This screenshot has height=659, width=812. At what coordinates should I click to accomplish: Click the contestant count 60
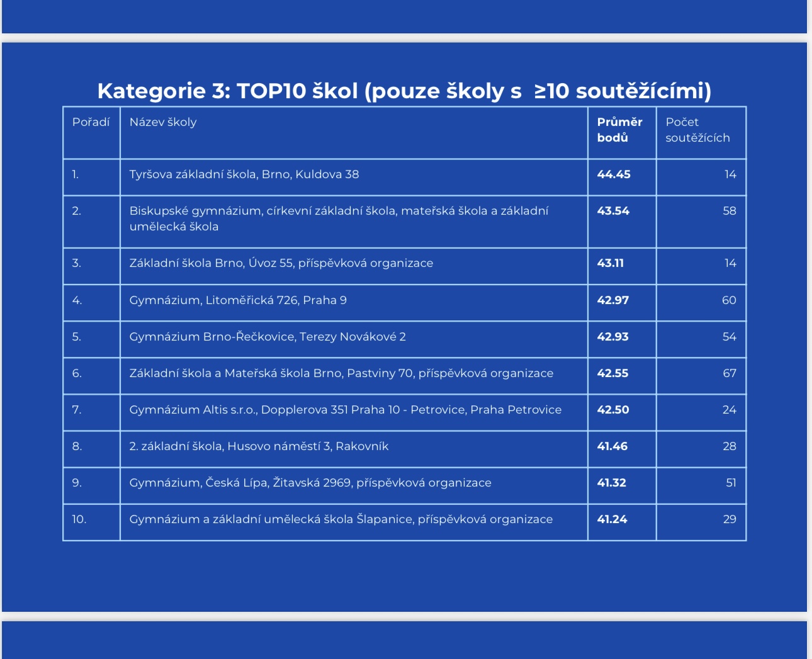[729, 300]
